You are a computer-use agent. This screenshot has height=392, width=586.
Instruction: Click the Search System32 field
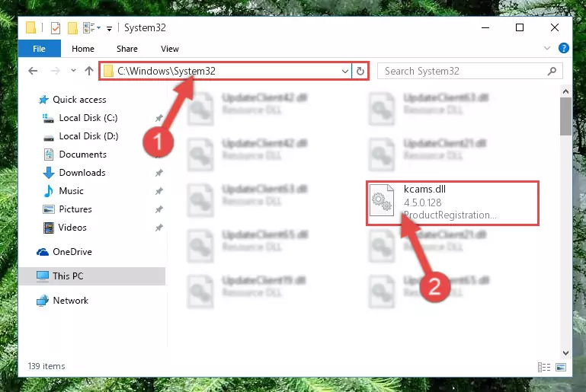[470, 71]
